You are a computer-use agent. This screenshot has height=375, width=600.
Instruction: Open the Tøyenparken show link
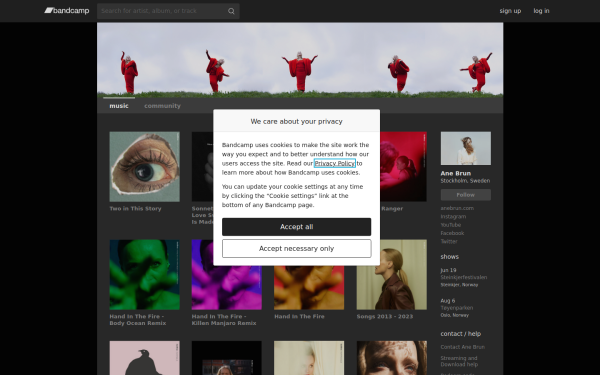click(x=457, y=308)
